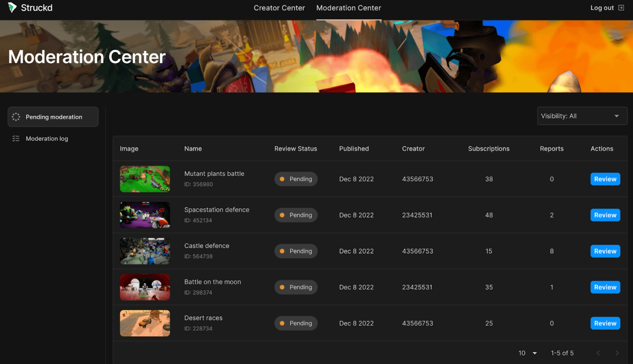Screen dimensions: 633x364
Task: Click the Struckd logo icon
Action: tap(12, 7)
